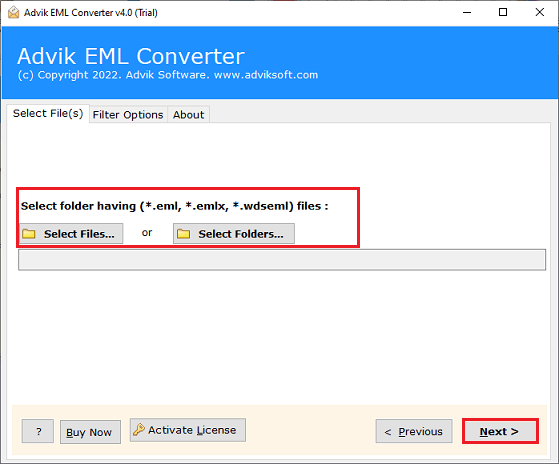Click the folder icon on Select Folders
This screenshot has height=464, width=559.
184,234
